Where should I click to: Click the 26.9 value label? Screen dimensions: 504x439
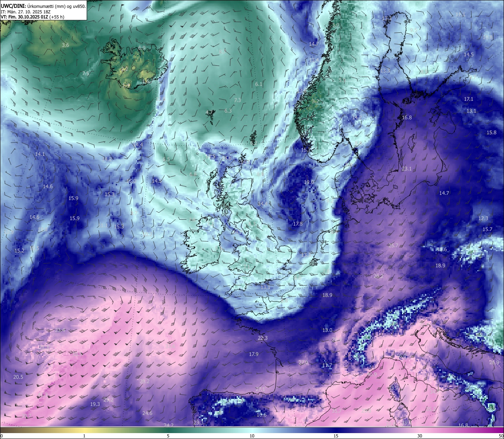[x=494, y=363]
